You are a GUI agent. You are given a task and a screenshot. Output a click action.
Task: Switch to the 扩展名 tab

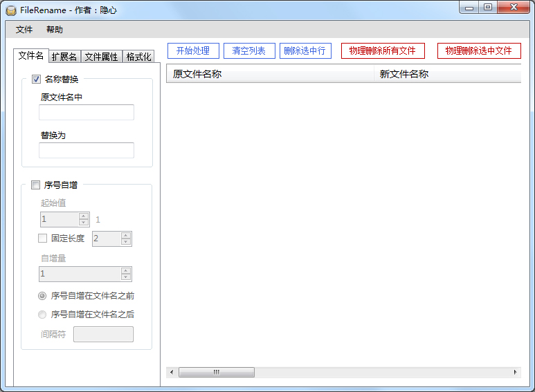point(64,57)
